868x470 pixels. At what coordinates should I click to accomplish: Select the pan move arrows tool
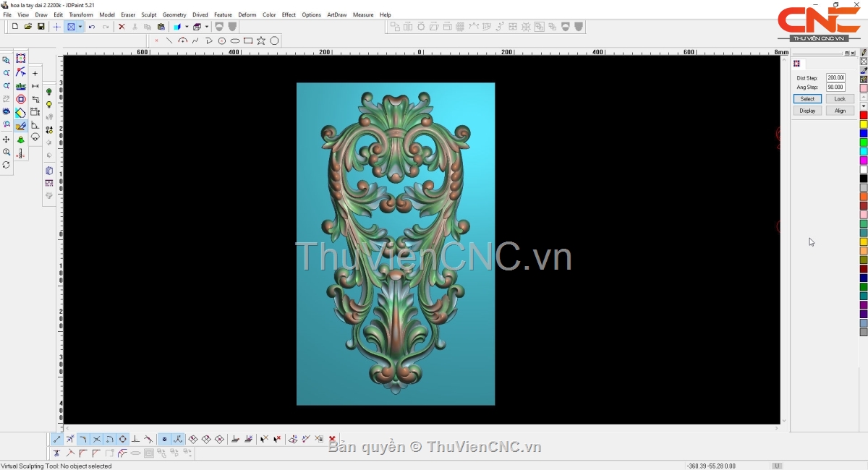click(7, 139)
